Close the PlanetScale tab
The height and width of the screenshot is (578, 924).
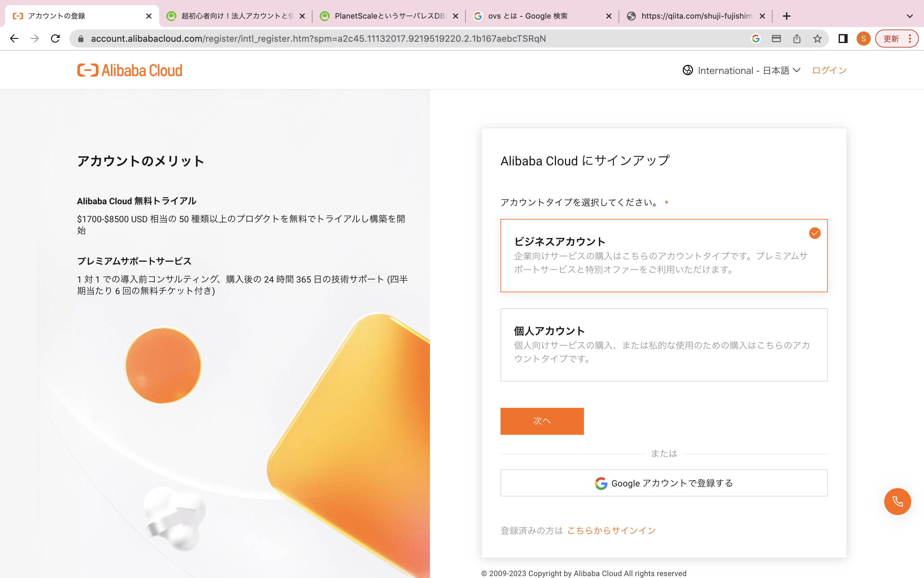coord(456,16)
